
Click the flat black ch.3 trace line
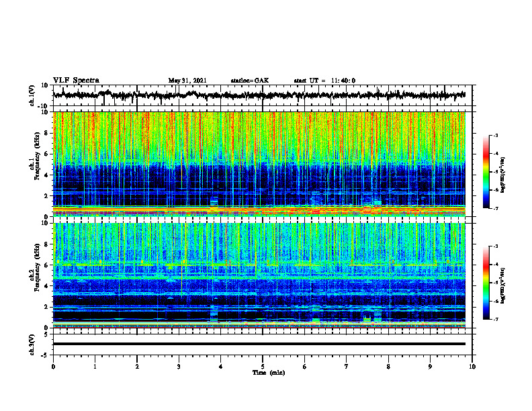tap(259, 344)
